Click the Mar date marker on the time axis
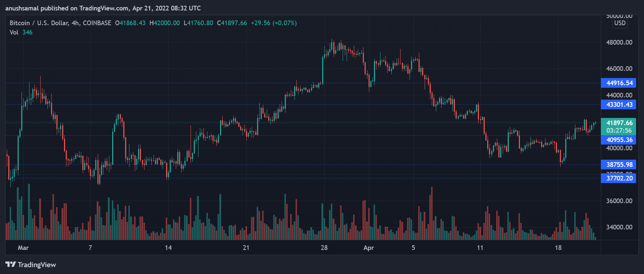The width and height of the screenshot is (644, 274). pos(23,248)
